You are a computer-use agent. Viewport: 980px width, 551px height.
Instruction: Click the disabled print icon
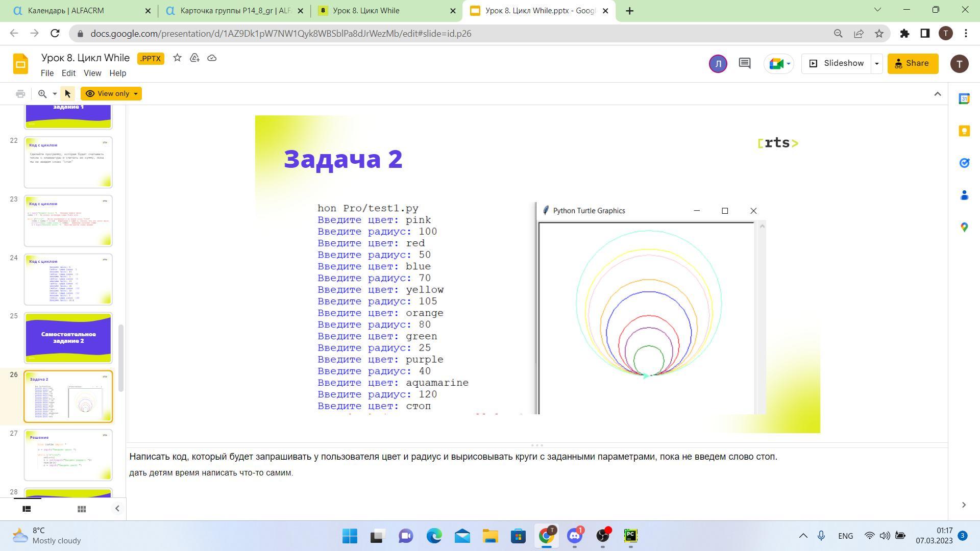20,94
